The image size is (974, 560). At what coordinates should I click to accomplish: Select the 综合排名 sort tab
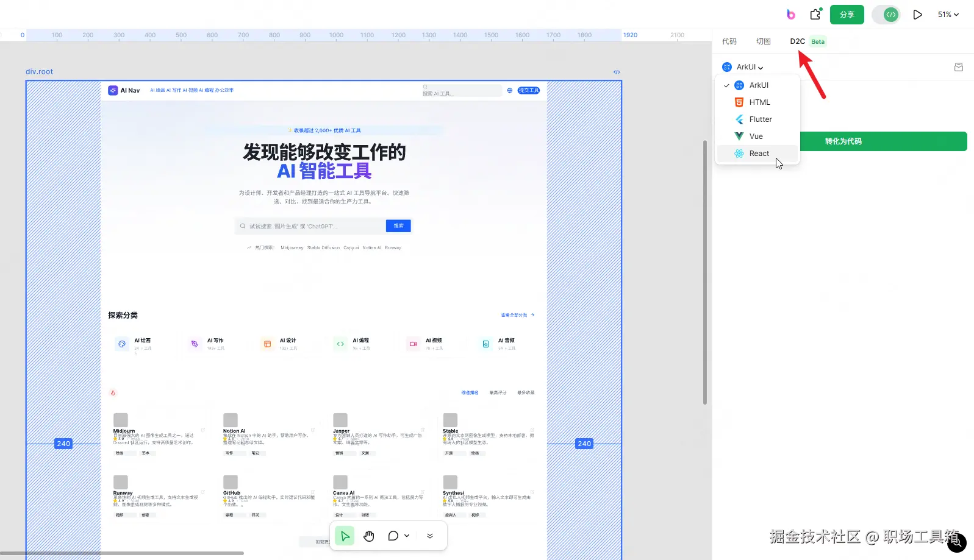coord(470,393)
